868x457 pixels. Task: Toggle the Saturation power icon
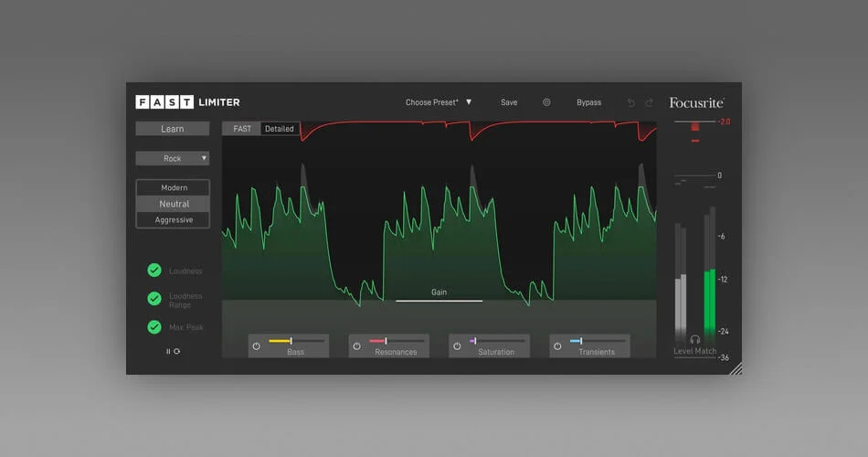[457, 346]
